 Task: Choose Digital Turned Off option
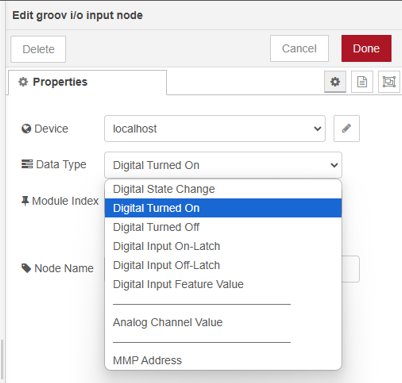click(x=223, y=227)
